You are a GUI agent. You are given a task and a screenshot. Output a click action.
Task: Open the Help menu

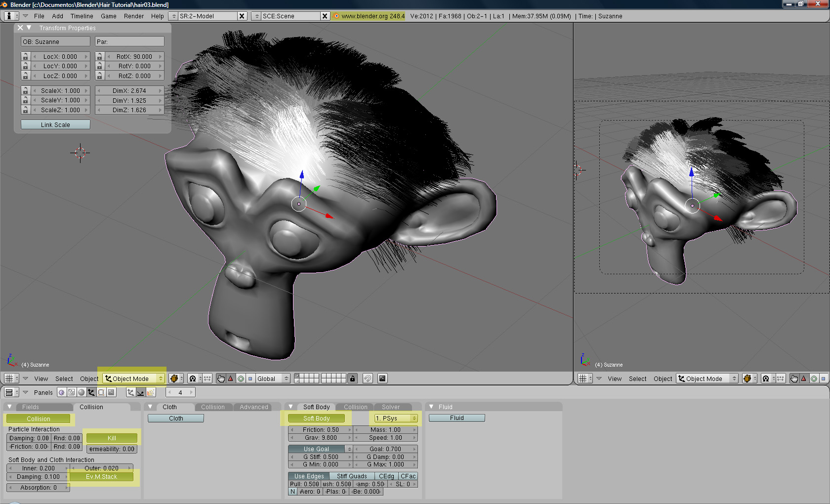[157, 16]
